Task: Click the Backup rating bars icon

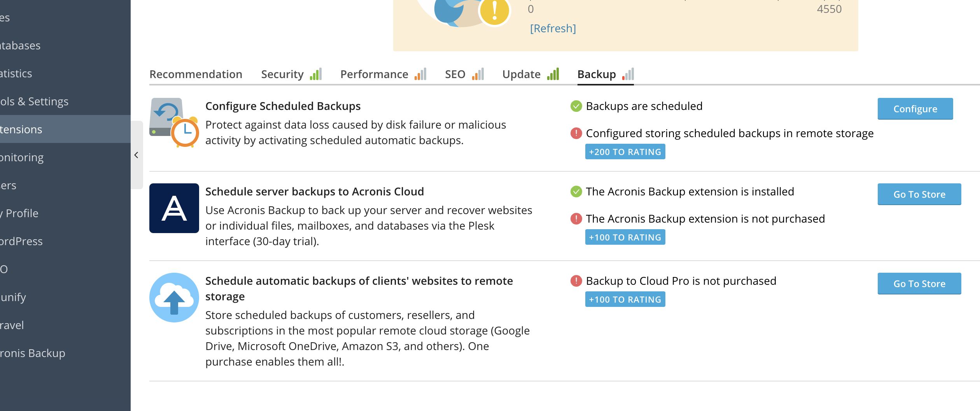Action: click(x=628, y=74)
